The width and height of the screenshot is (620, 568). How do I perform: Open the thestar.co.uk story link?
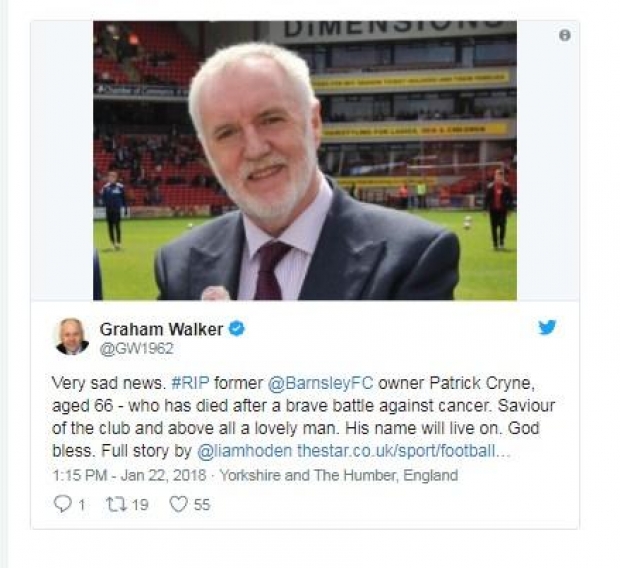404,451
